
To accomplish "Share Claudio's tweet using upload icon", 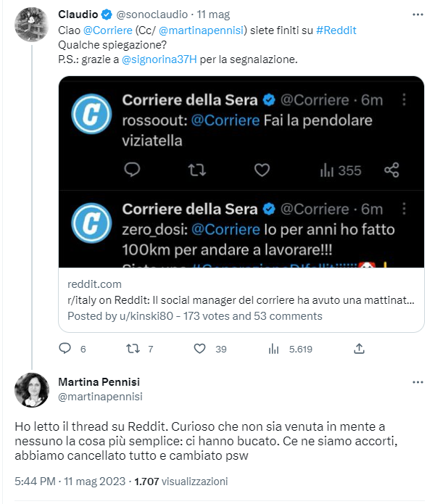I will pyautogui.click(x=359, y=348).
